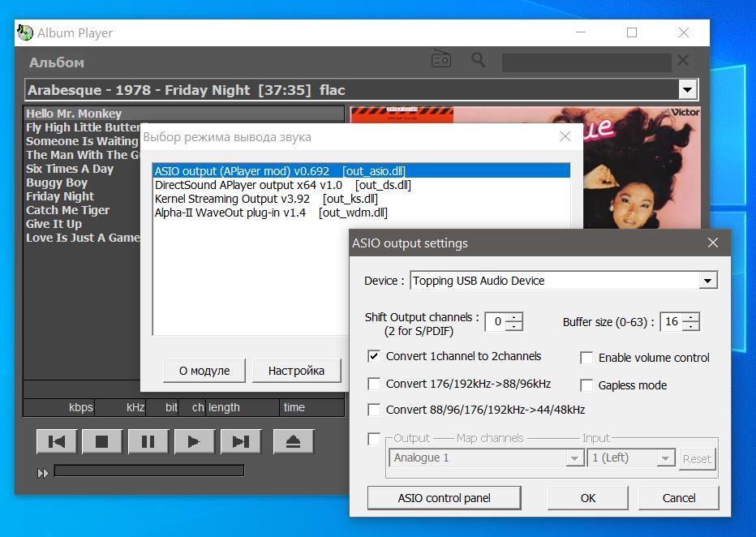Open the ASIO control panel
Image resolution: width=756 pixels, height=537 pixels.
coord(444,498)
